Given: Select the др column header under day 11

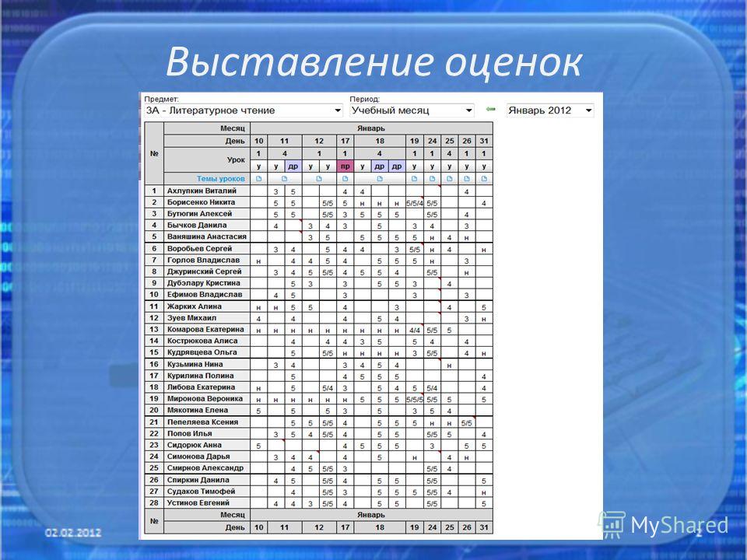Looking at the screenshot, I should point(293,166).
